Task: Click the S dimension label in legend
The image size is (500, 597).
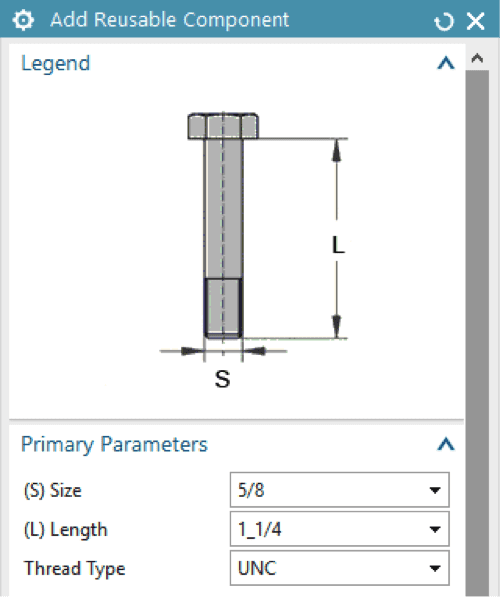Action: point(223,379)
